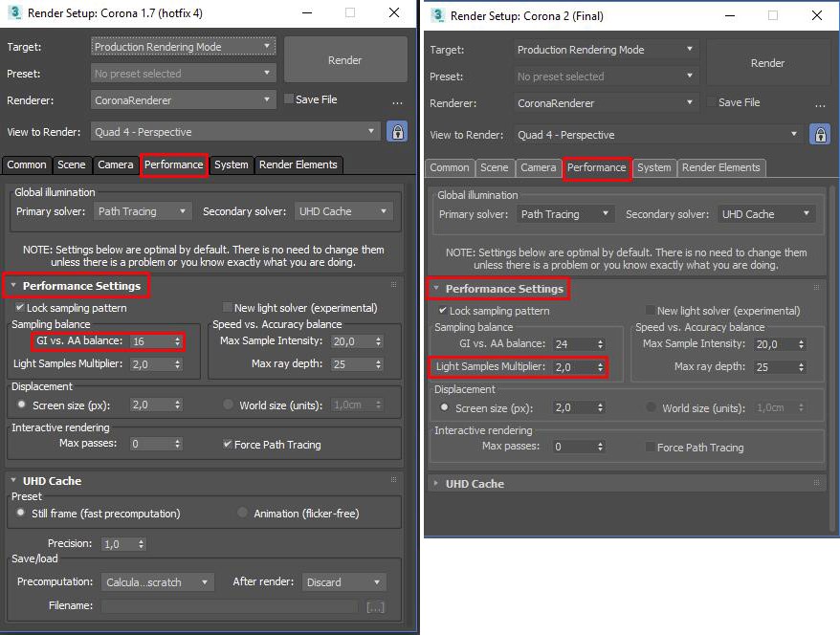The image size is (840, 635).
Task: Switch to Camera tab in Corona 1.7
Action: 115,164
